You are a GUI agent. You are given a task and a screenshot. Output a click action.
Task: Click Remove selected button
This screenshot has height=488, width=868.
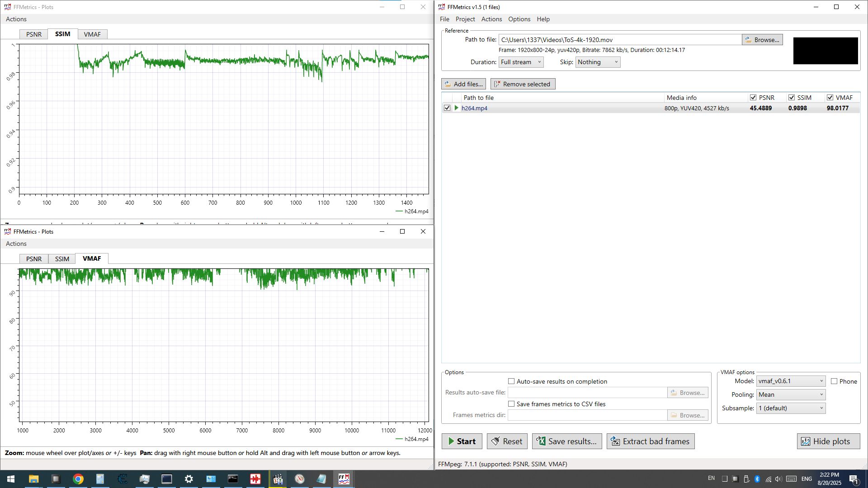pos(523,84)
